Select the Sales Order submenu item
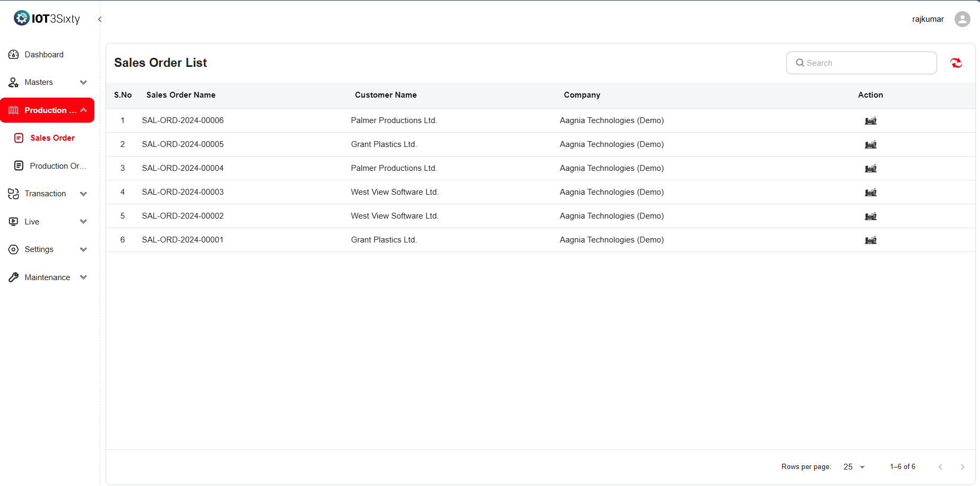Viewport: 980px width, 486px height. click(52, 138)
